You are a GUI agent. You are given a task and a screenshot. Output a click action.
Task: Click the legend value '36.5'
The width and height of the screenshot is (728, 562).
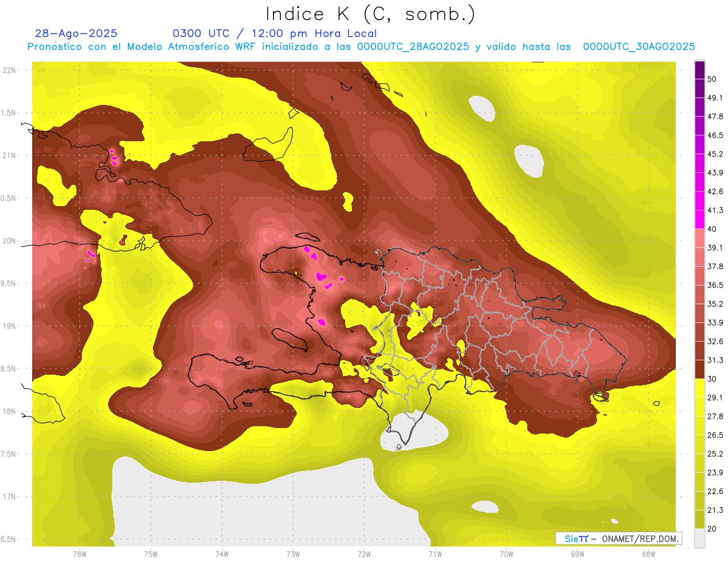(x=715, y=285)
